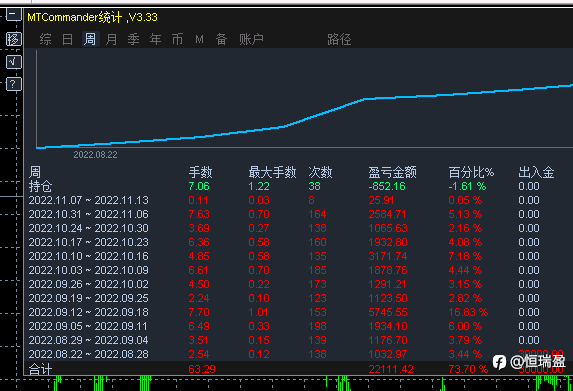Click percentage value 16.83 %

pos(468,312)
